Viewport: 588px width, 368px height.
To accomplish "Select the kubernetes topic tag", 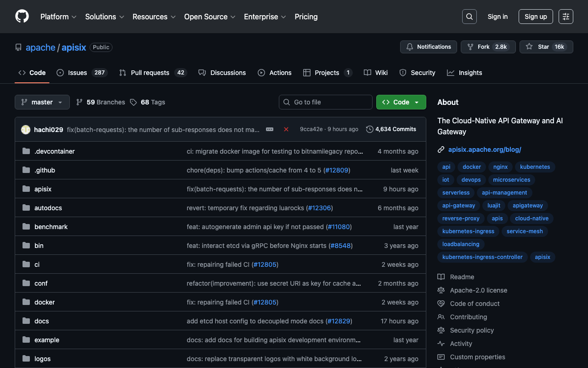I will click(x=535, y=167).
